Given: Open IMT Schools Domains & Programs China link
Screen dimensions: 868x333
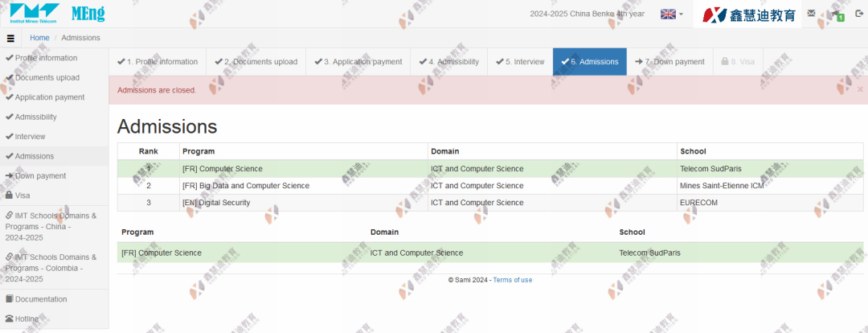Looking at the screenshot, I should [55, 227].
